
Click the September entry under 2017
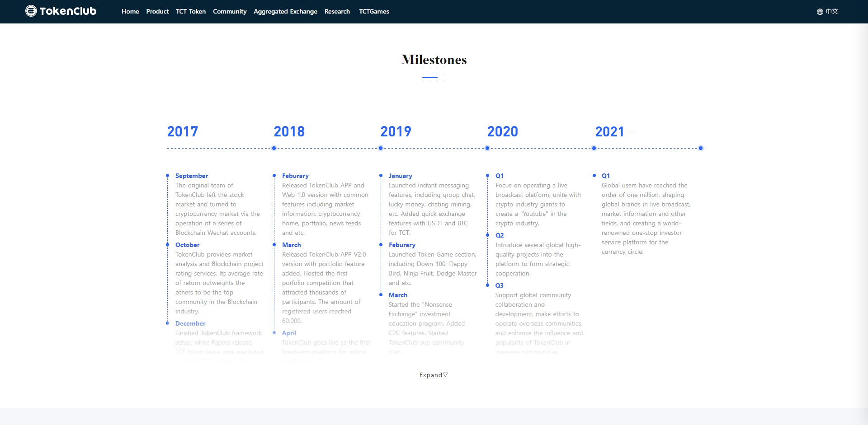point(192,176)
